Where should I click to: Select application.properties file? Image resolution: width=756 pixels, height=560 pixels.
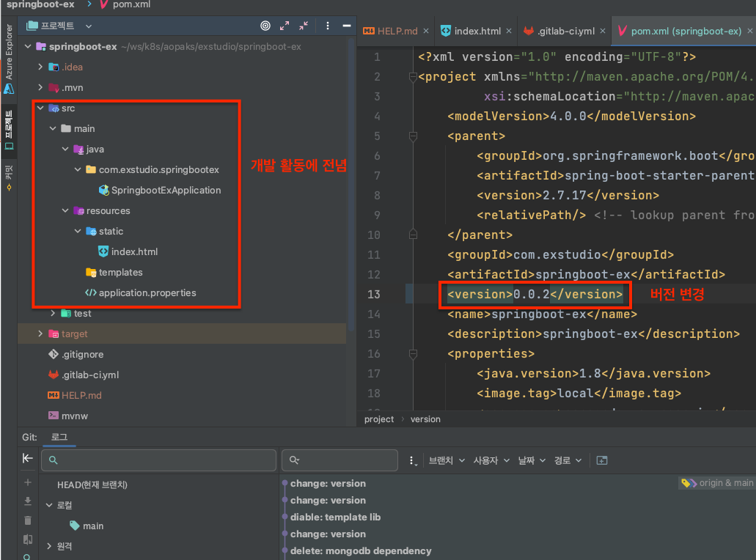pyautogui.click(x=141, y=293)
